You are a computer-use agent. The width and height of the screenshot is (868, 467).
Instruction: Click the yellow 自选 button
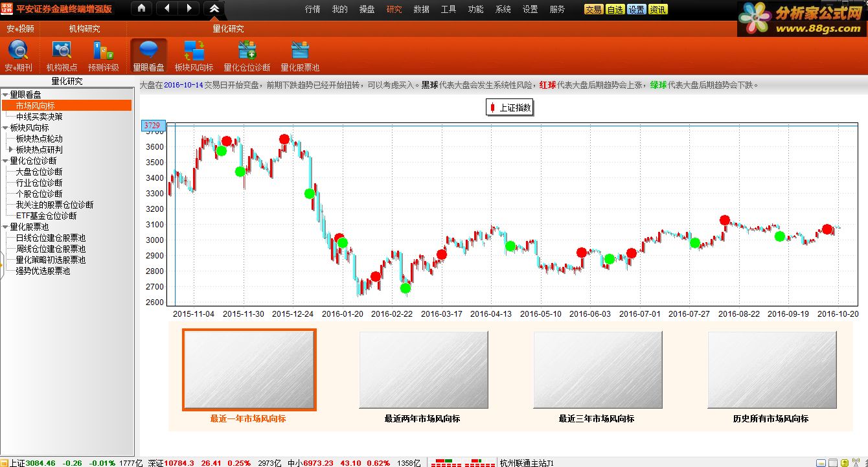(615, 10)
